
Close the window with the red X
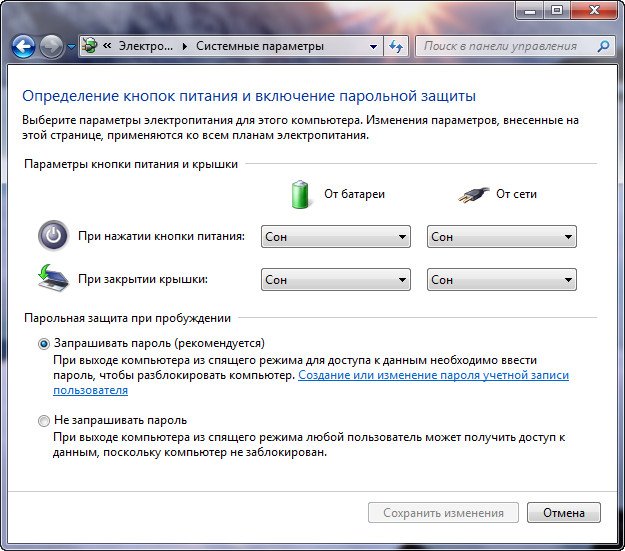pyautogui.click(x=594, y=10)
